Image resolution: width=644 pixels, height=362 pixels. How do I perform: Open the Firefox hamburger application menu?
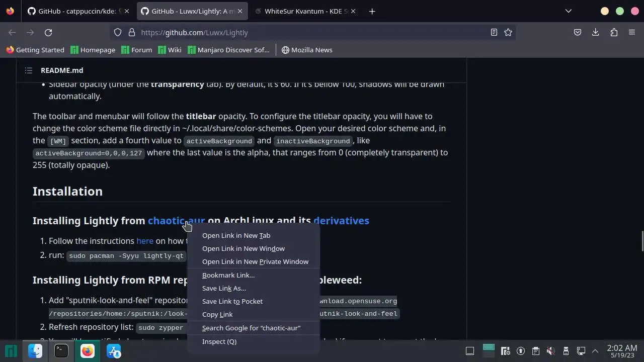point(632,32)
